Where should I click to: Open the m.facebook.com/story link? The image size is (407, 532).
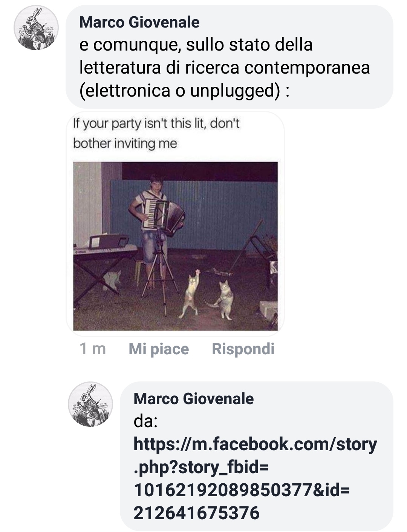[x=255, y=478]
